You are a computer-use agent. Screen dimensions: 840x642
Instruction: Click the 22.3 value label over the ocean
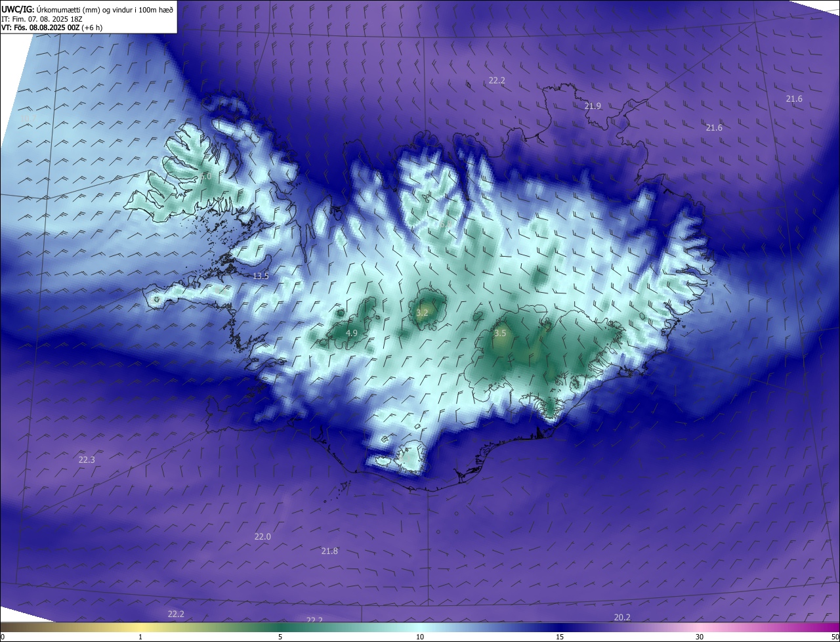click(x=87, y=460)
